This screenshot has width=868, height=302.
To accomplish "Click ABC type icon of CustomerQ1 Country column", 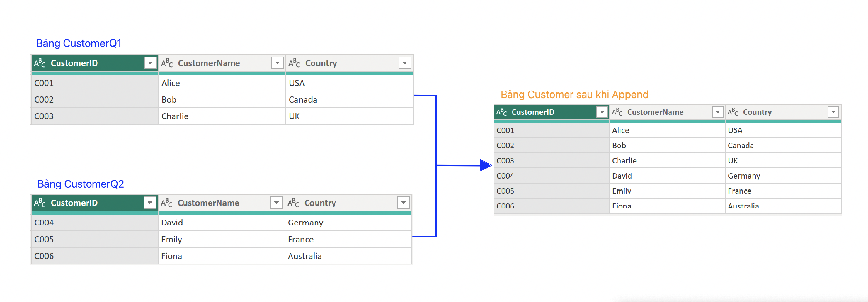I will 294,63.
